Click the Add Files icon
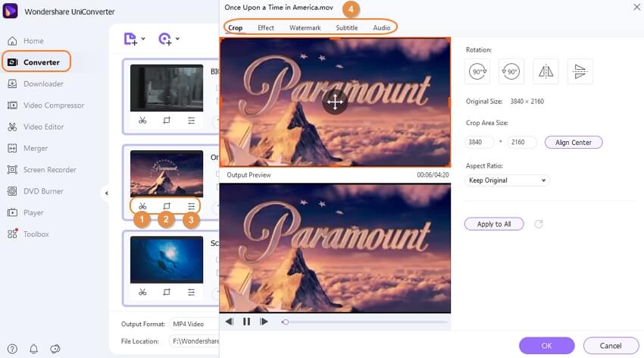The width and height of the screenshot is (644, 358). click(x=130, y=39)
